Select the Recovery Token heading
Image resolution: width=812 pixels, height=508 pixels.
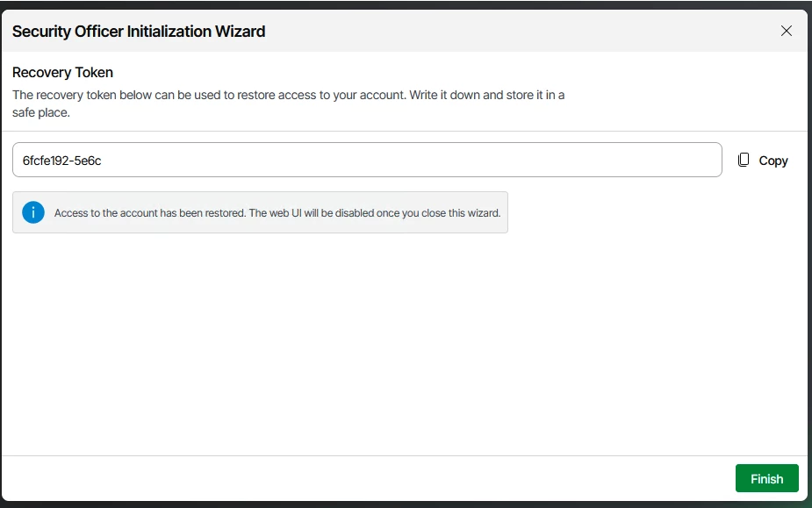(x=62, y=73)
